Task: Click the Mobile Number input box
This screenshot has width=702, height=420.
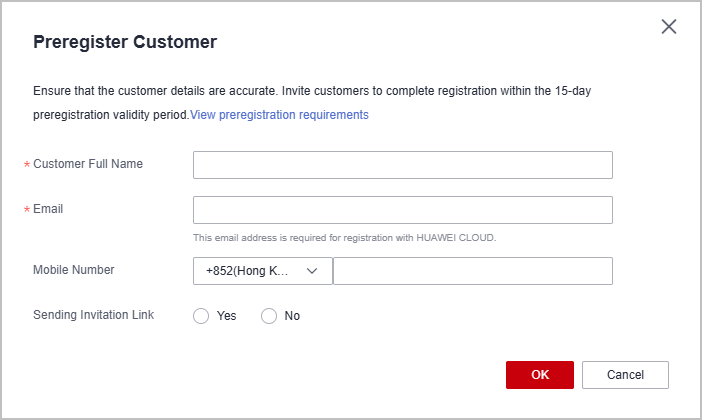Action: (472, 271)
